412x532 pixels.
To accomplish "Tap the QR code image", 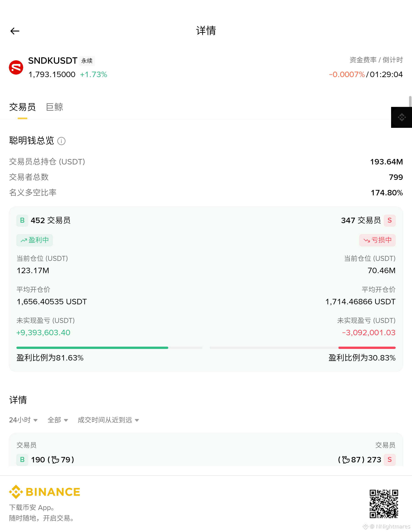I will click(x=384, y=504).
